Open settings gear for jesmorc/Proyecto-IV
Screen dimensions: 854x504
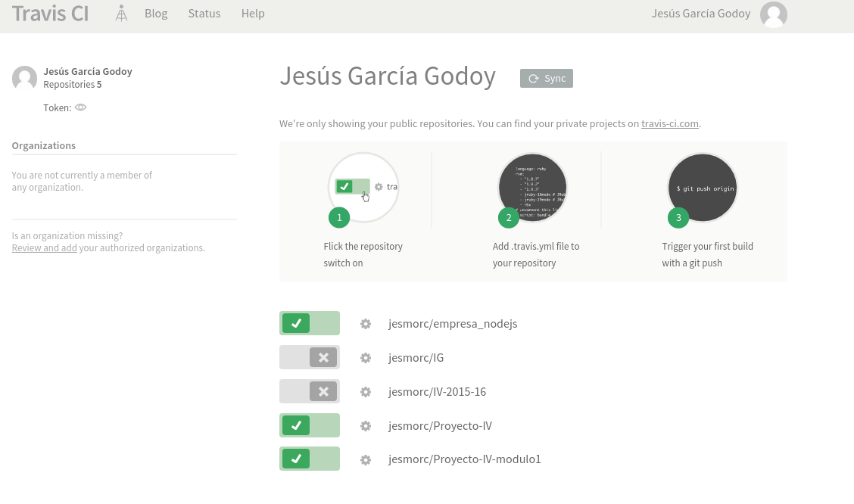click(x=366, y=426)
